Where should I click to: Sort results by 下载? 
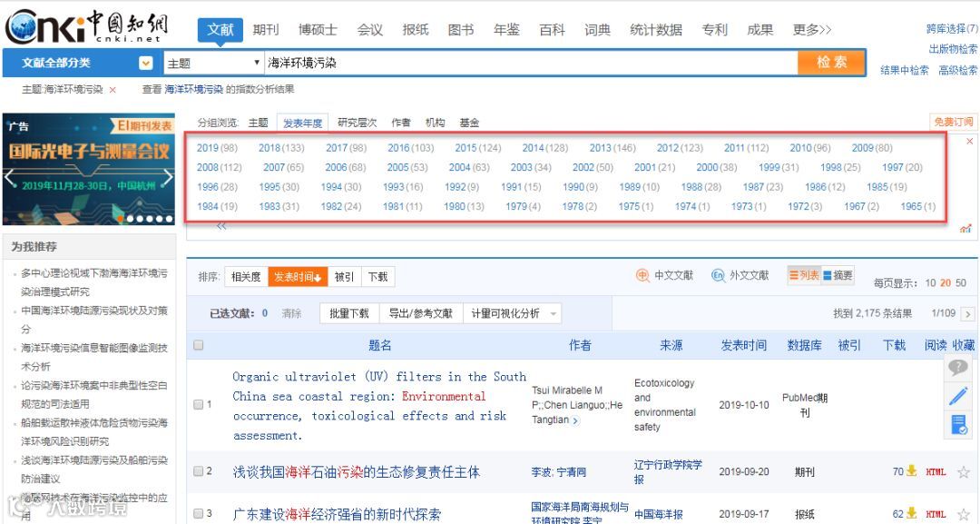pos(377,276)
